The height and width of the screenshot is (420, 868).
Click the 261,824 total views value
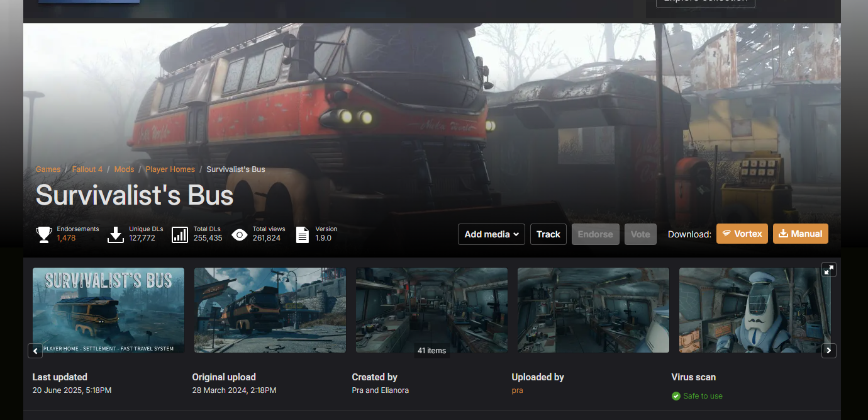pyautogui.click(x=267, y=238)
